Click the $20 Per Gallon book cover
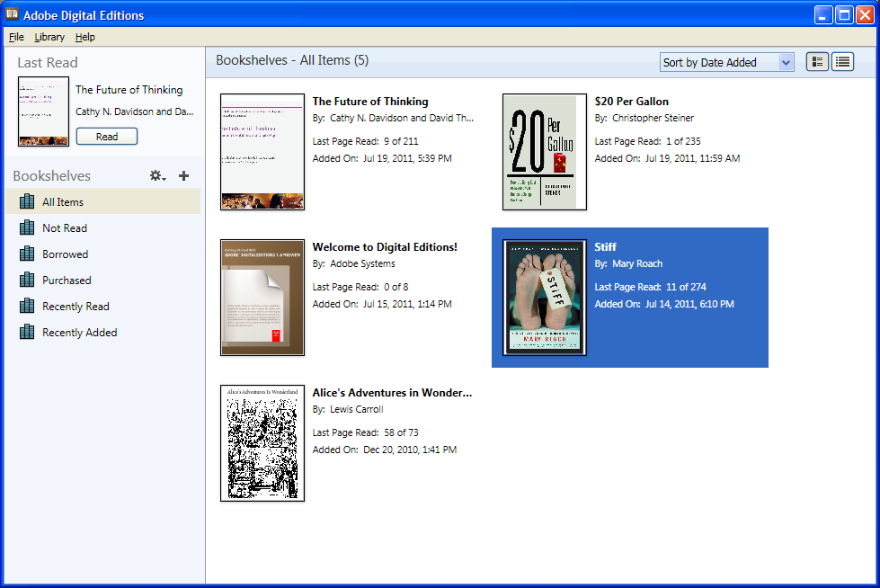The width and height of the screenshot is (880, 588). [545, 152]
